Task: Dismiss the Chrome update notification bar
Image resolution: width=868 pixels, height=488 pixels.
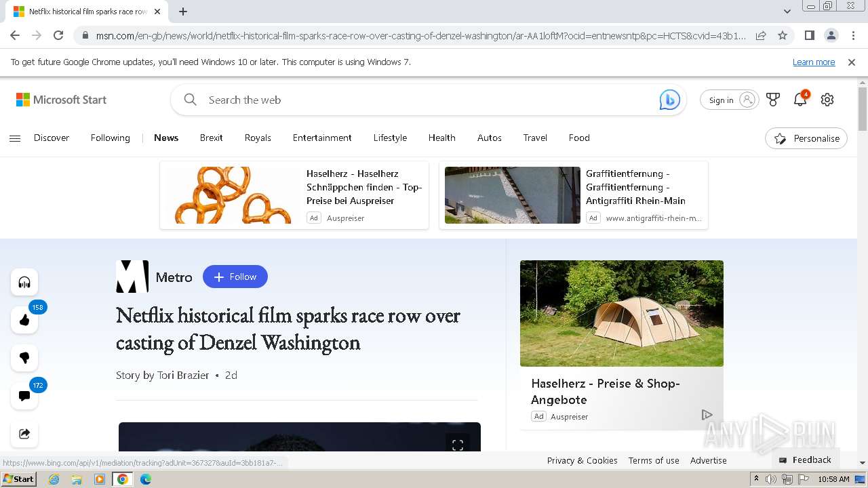Action: (852, 62)
